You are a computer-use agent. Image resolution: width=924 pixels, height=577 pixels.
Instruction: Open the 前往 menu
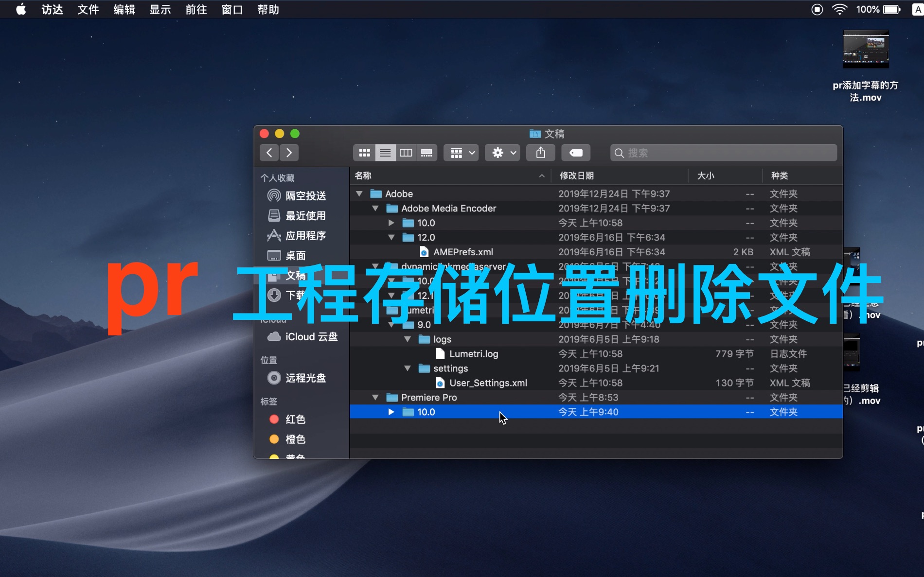point(196,9)
